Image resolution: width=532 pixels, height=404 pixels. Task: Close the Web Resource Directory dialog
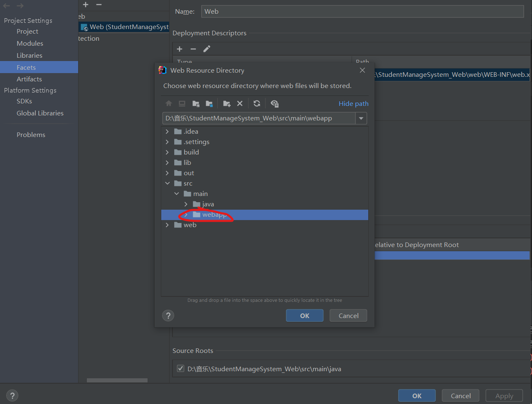coord(362,70)
